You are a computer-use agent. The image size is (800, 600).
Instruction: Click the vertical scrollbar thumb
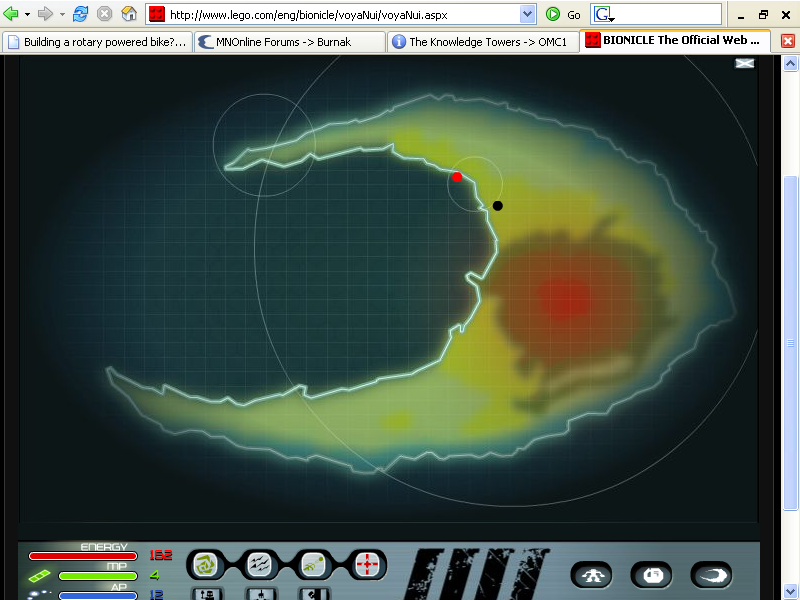[790, 342]
